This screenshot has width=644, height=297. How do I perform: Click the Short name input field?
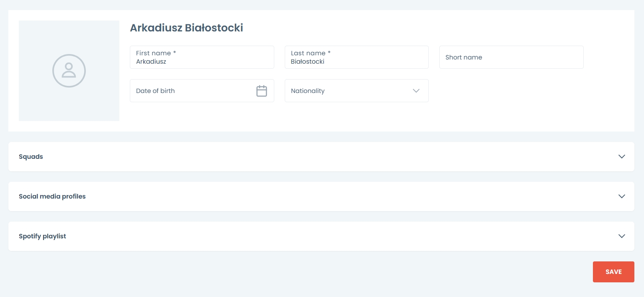[x=511, y=57]
